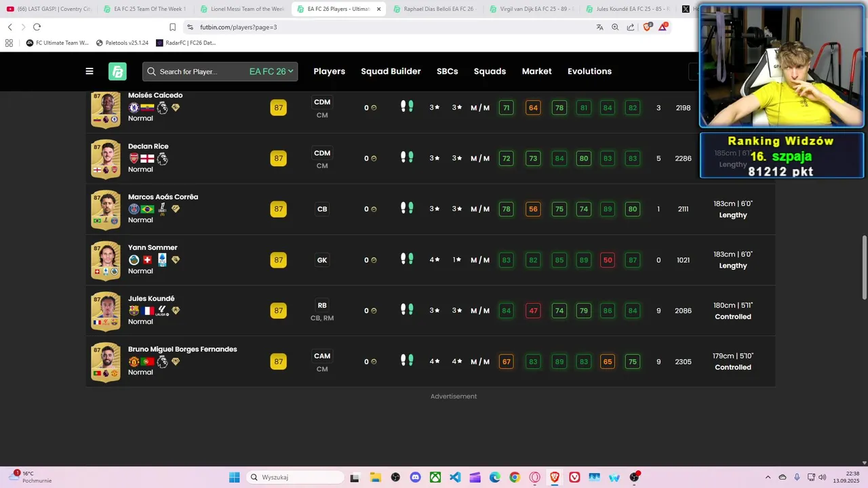
Task: Click Jules Koundé's red 47 stat box
Action: (533, 310)
